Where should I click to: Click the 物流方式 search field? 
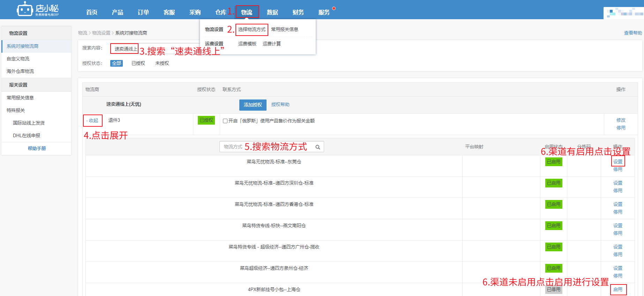pyautogui.click(x=272, y=147)
